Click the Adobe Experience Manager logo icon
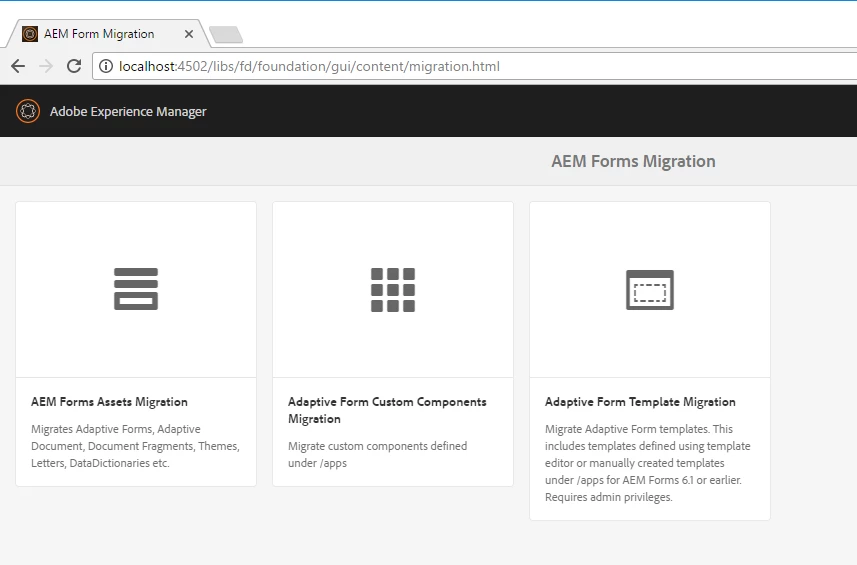Screen dimensions: 857x565 (28, 111)
